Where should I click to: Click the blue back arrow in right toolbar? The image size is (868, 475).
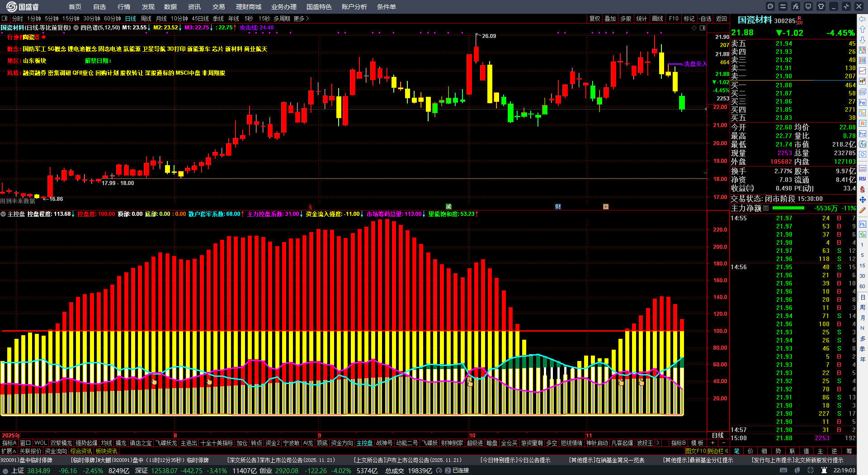[863, 19]
